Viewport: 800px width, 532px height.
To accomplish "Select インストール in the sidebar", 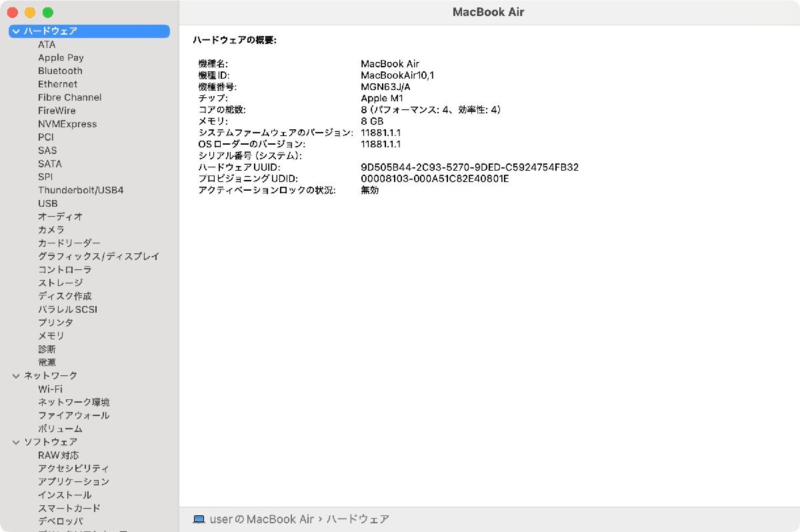I will tap(65, 495).
